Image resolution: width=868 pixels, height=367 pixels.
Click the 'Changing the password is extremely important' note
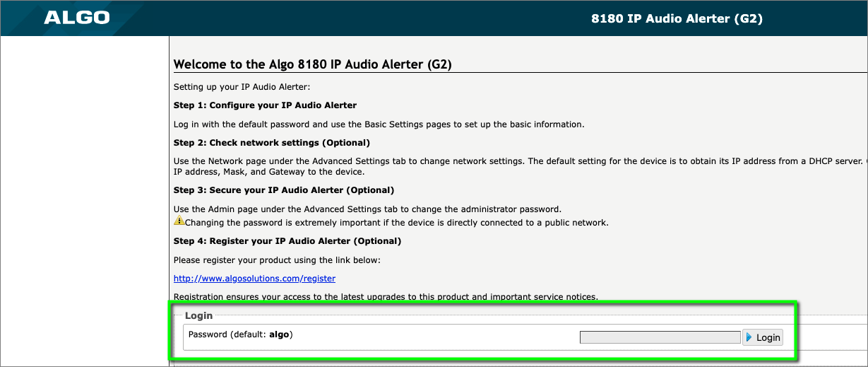point(396,222)
